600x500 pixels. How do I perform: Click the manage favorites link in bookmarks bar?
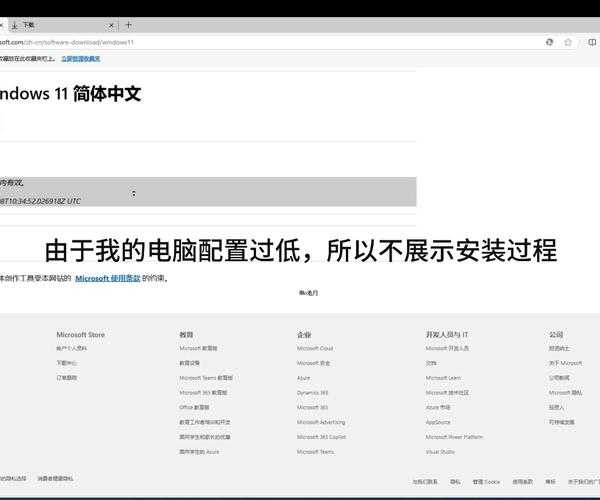(81, 59)
